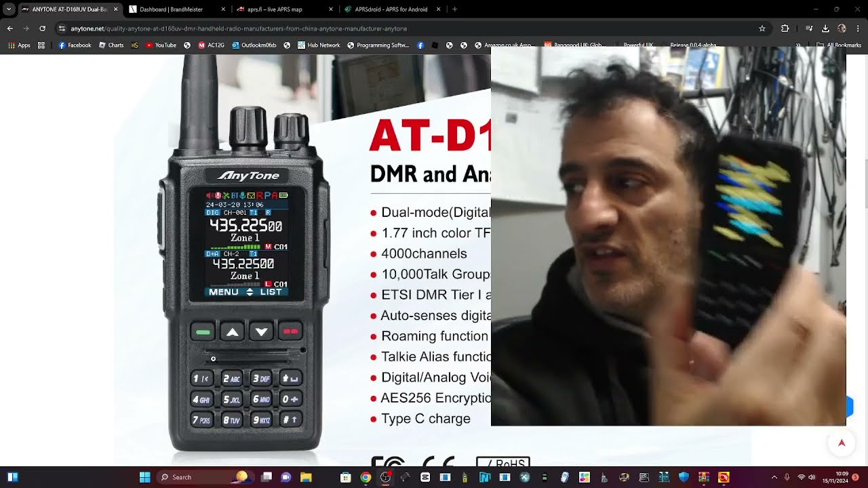Switch to the Dashboard | BrandMeister tab

171,9
